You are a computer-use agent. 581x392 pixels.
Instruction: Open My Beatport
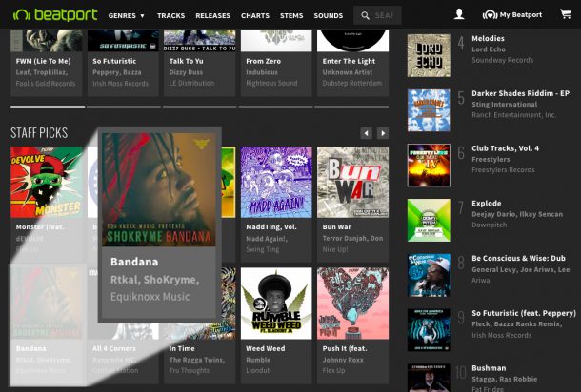512,15
